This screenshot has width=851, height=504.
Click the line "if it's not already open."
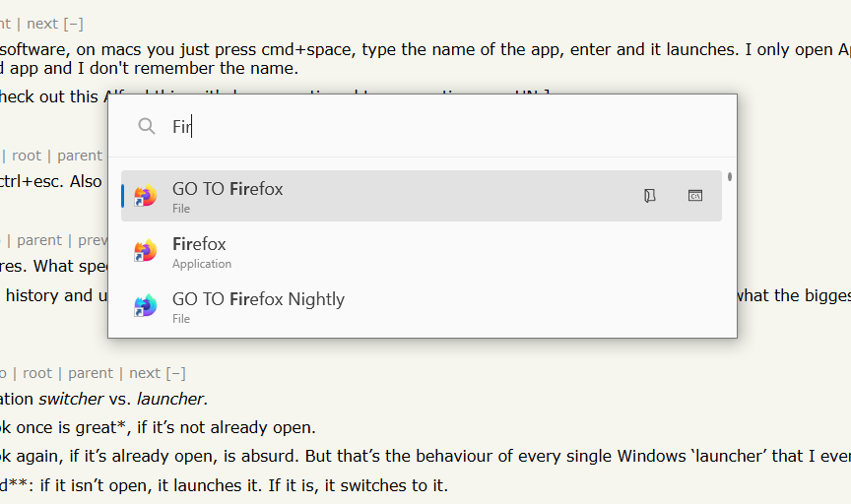(x=227, y=427)
